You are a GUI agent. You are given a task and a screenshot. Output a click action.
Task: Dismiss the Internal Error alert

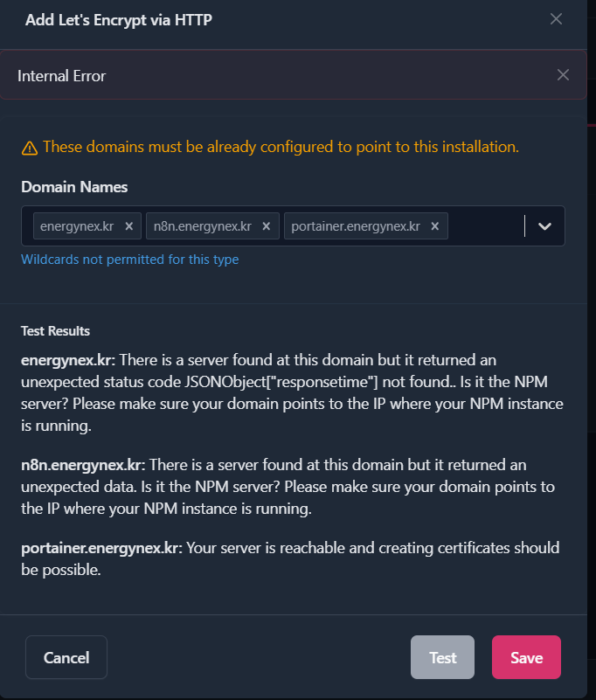point(563,75)
